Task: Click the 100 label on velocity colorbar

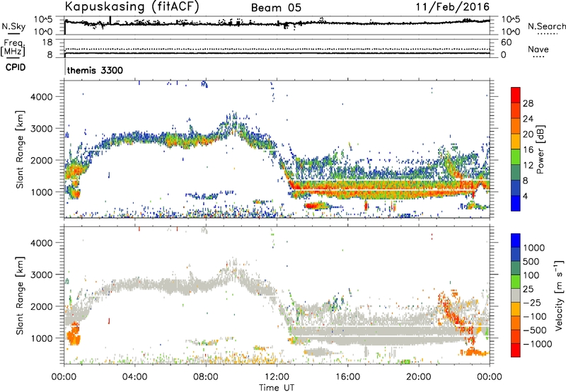Action: tap(531, 275)
